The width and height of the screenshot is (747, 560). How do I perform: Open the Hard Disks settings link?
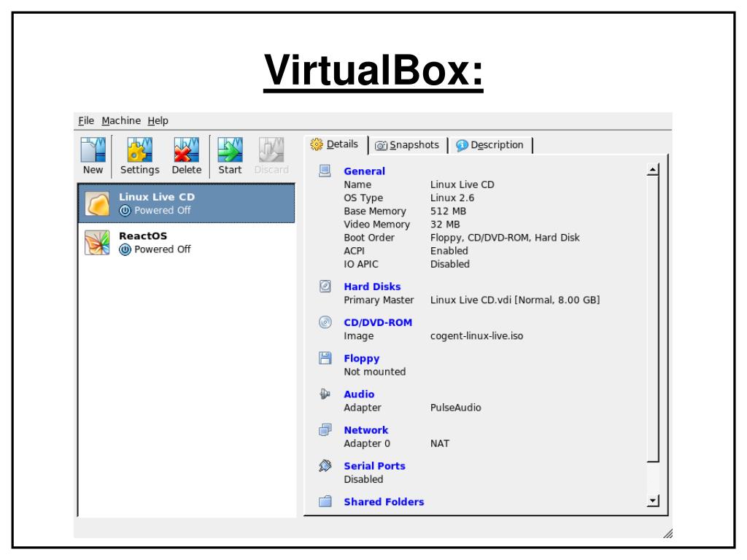(x=372, y=287)
